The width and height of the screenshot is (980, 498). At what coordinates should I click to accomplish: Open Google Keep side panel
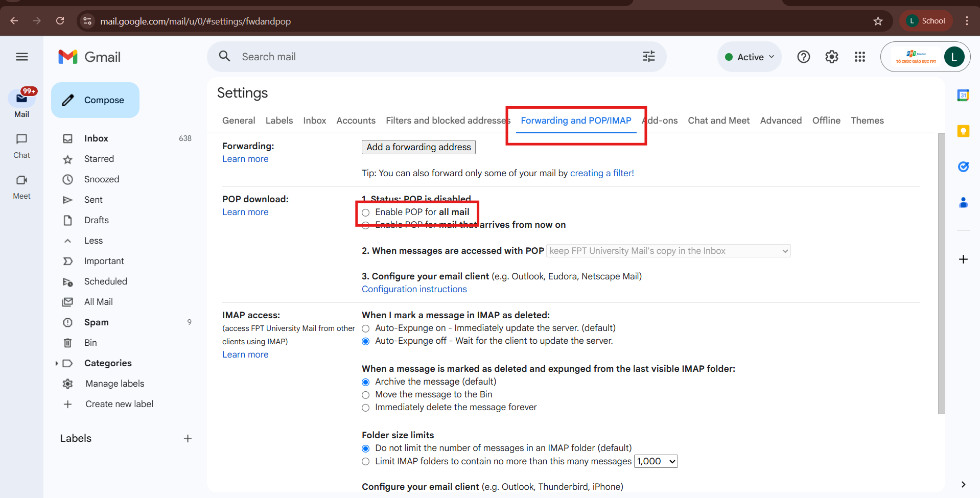(963, 131)
